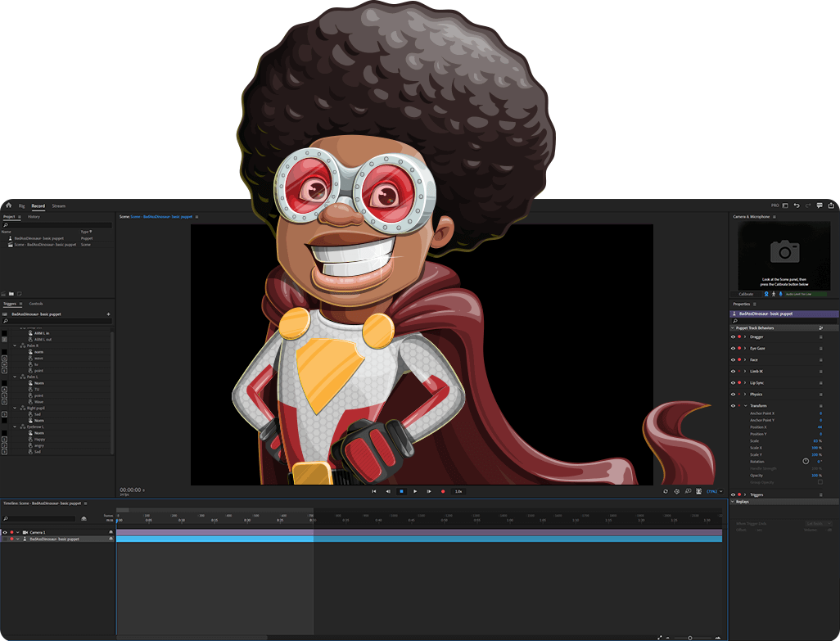Click the Home icon in top bar

coord(8,205)
